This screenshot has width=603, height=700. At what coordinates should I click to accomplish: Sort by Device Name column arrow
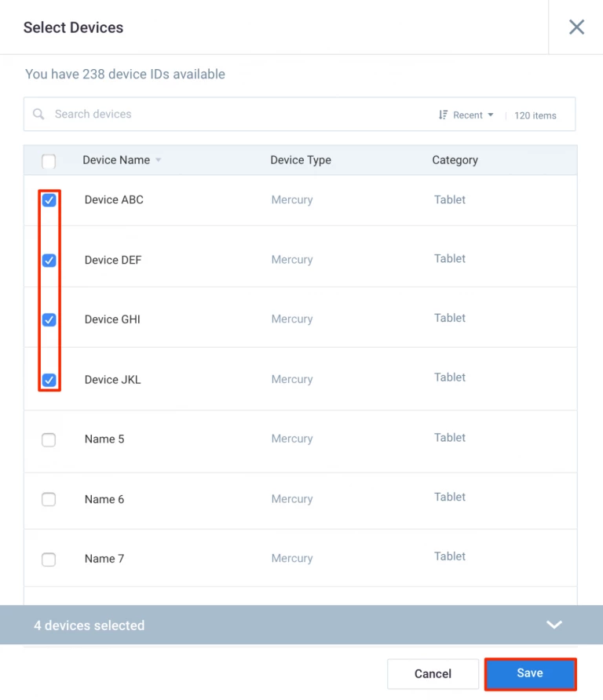(158, 160)
